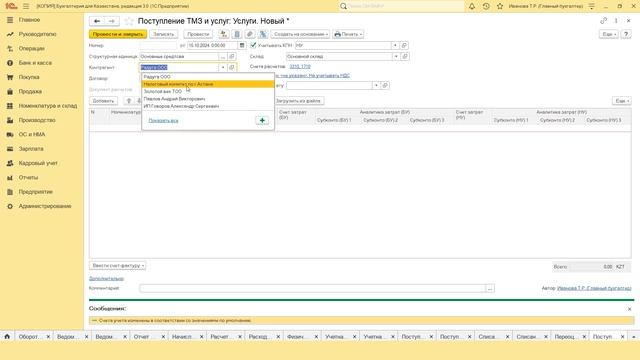
Task: Click Провести и закрыть button
Action: coord(118,34)
